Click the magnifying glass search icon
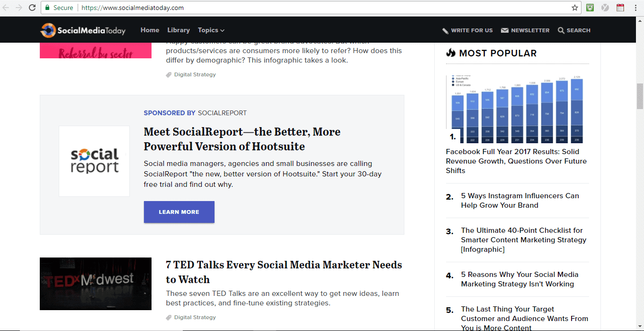Screen dimensions: 644x331 561,30
